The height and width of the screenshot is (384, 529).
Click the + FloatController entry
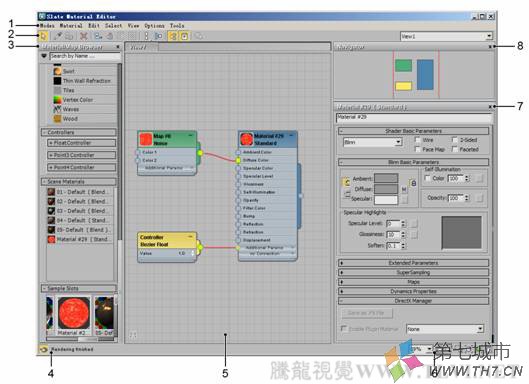click(82, 143)
